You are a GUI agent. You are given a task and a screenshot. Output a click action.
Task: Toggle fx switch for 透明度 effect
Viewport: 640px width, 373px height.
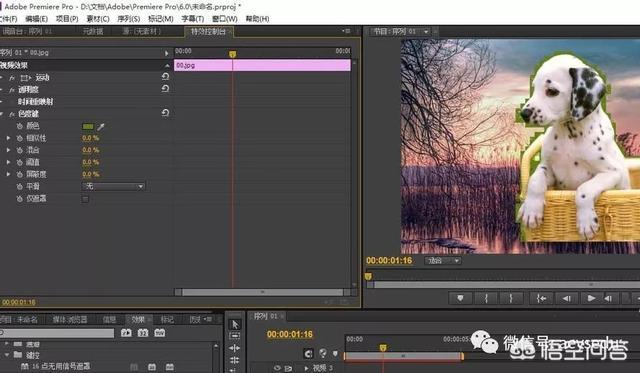click(12, 90)
